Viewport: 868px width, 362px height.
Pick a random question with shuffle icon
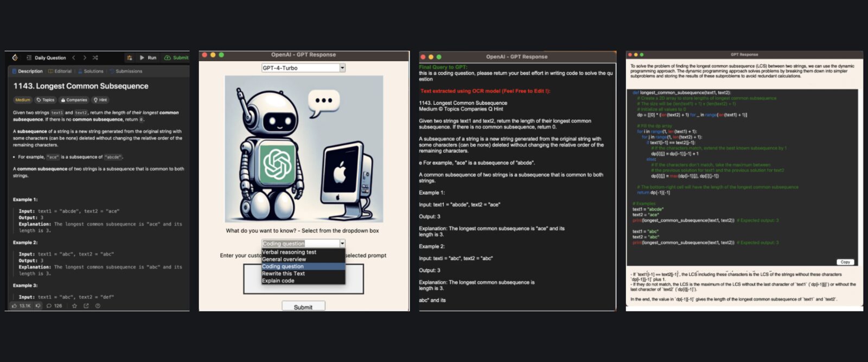pyautogui.click(x=95, y=58)
